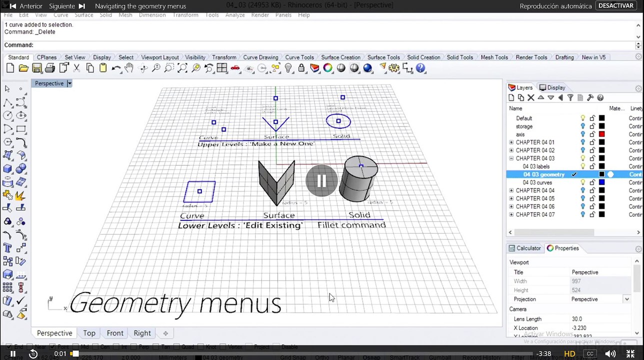Open Options with the gear icon
Viewport: 644px width, 360px height.
394,68
